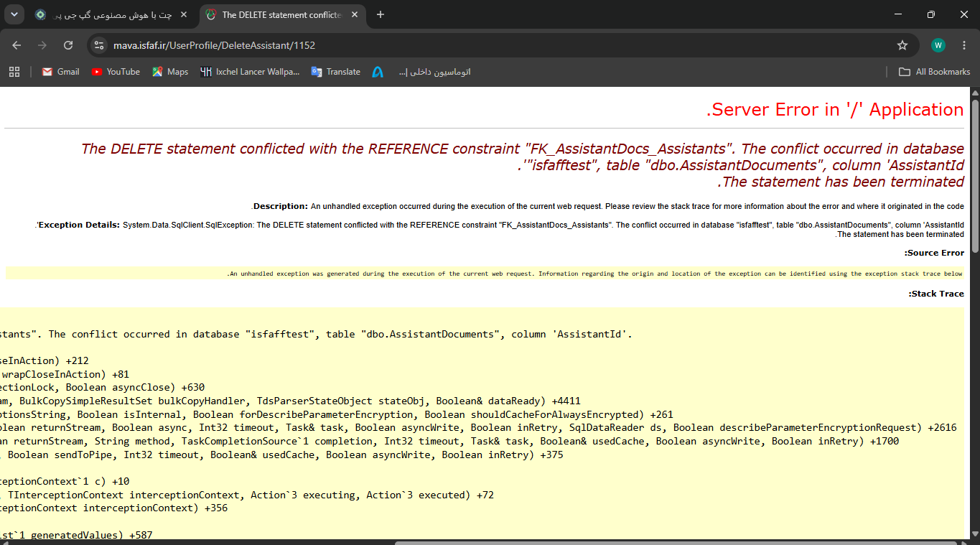Click the Stack Trace: label
The image size is (980, 545).
coord(936,294)
